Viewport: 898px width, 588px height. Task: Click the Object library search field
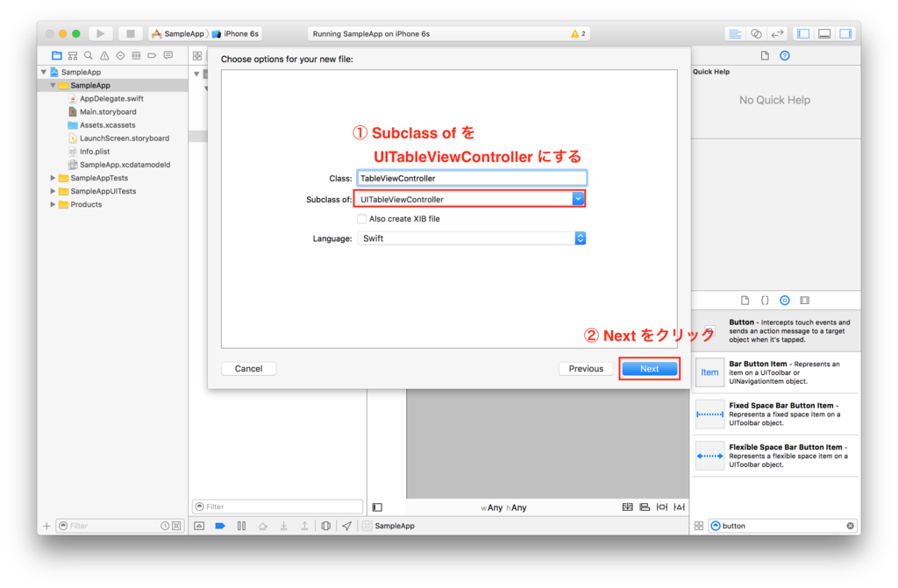tap(783, 526)
